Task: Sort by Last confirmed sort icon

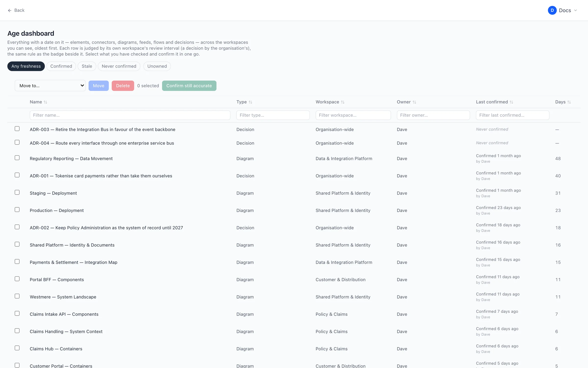Action: tap(511, 102)
